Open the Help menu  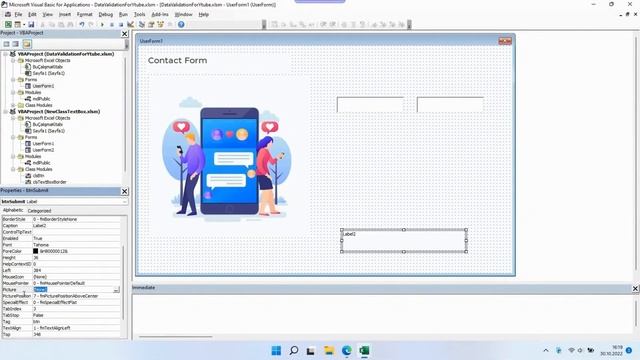point(203,14)
